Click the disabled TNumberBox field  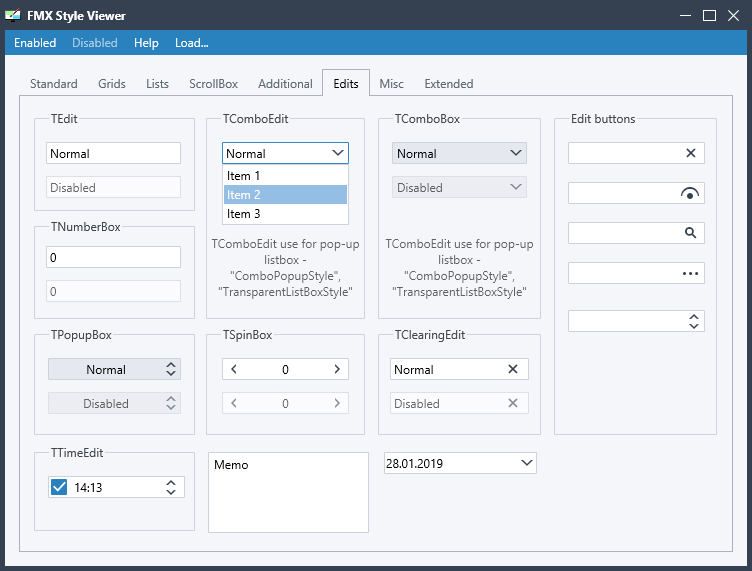point(113,291)
